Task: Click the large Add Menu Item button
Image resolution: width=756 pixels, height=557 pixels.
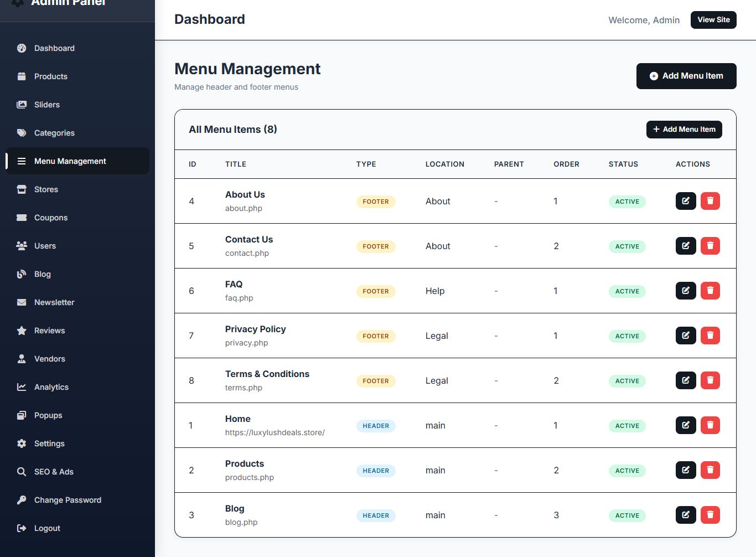Action: point(686,76)
